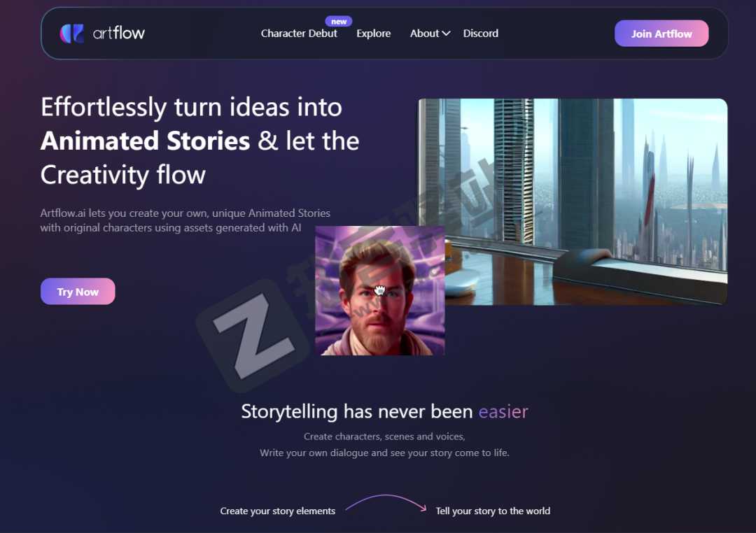This screenshot has width=756, height=533.
Task: Click the curved arrow between story steps
Action: 386,503
